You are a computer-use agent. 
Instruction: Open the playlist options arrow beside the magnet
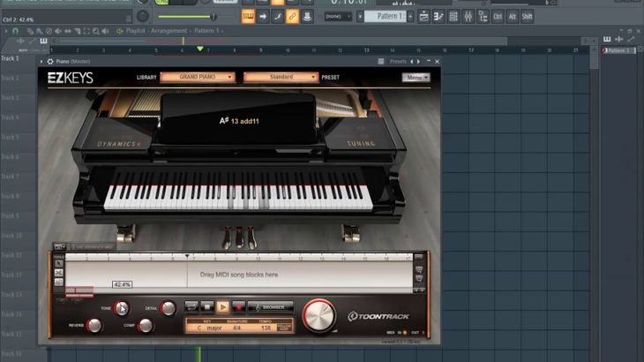[x=6, y=31]
